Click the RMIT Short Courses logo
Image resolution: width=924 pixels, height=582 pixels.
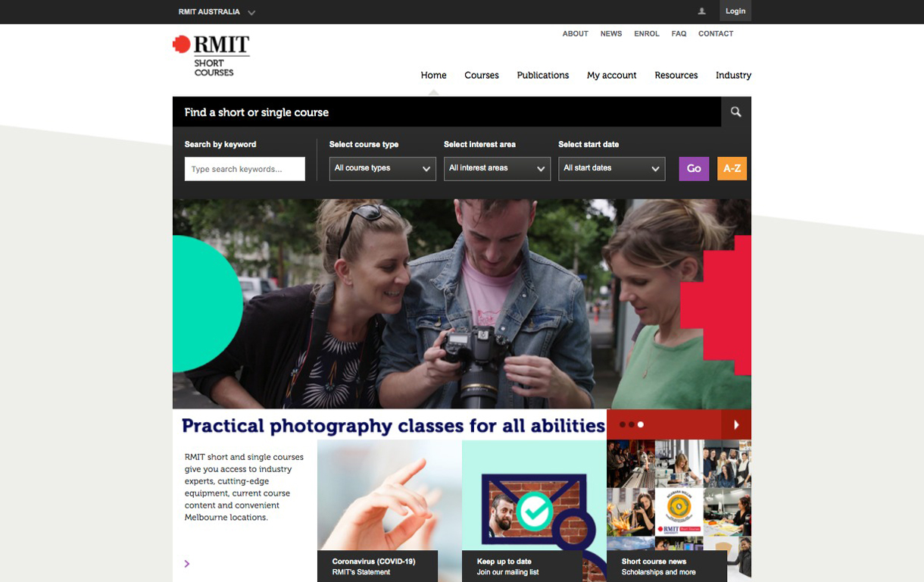211,55
